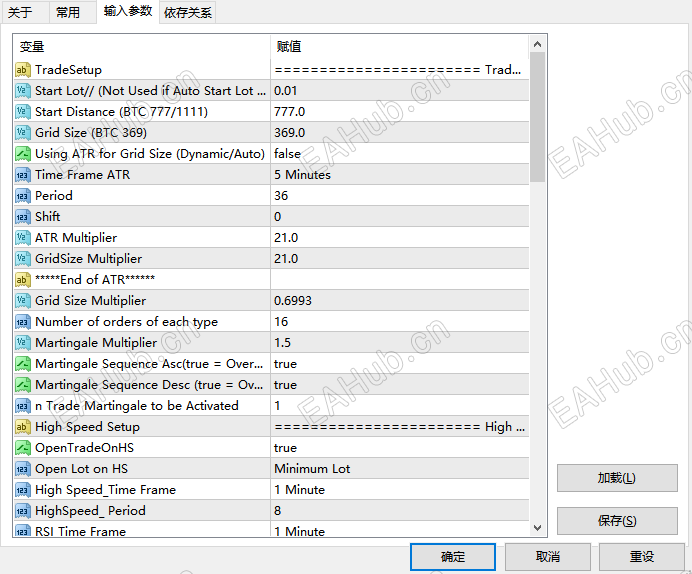Click the boolean icon for OpenTradeOnHS
Image resolution: width=692 pixels, height=574 pixels.
23,448
